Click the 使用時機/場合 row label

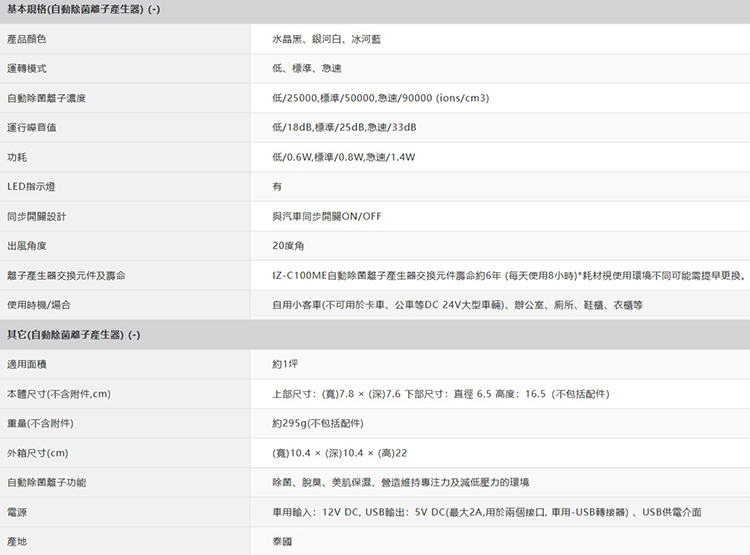pyautogui.click(x=39, y=304)
